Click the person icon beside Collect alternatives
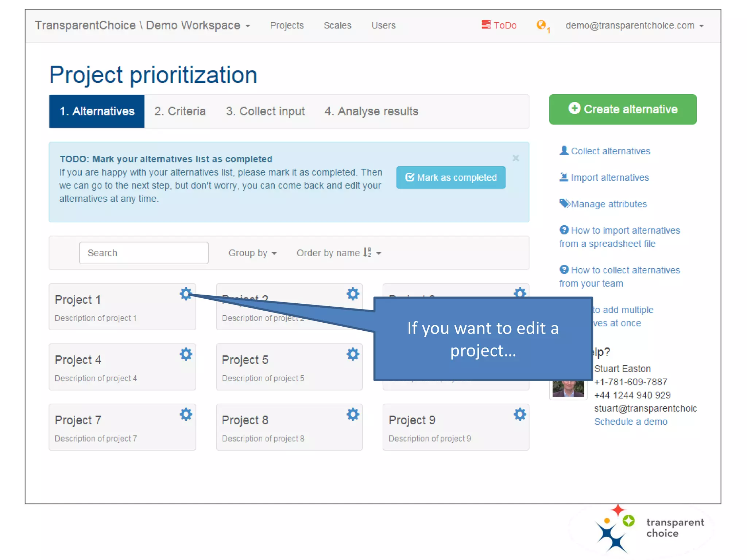The height and width of the screenshot is (560, 747). click(x=564, y=150)
